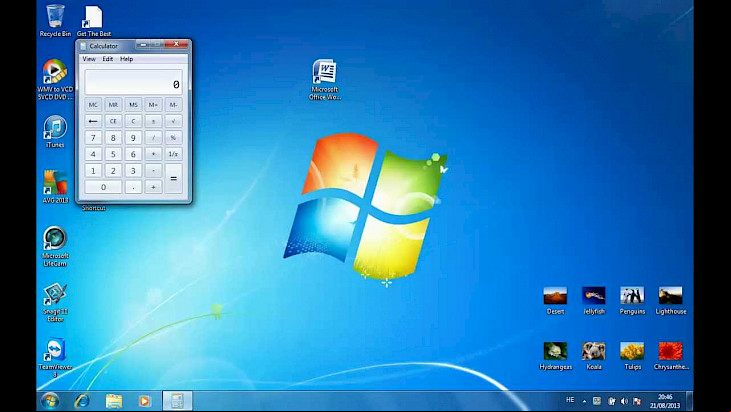The width and height of the screenshot is (731, 412).
Task: Click digit 1 on the Calculator
Action: point(93,171)
